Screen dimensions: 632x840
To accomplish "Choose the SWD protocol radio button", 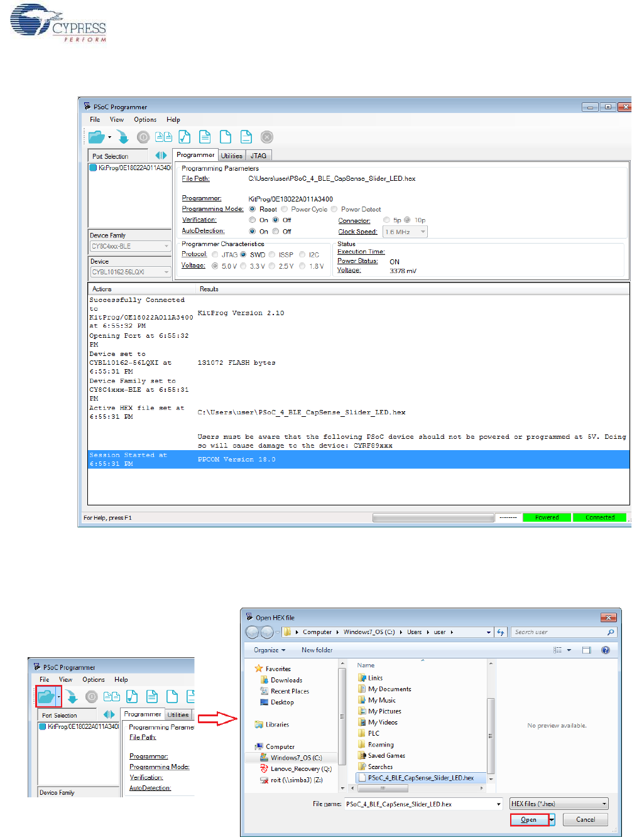I will click(243, 254).
